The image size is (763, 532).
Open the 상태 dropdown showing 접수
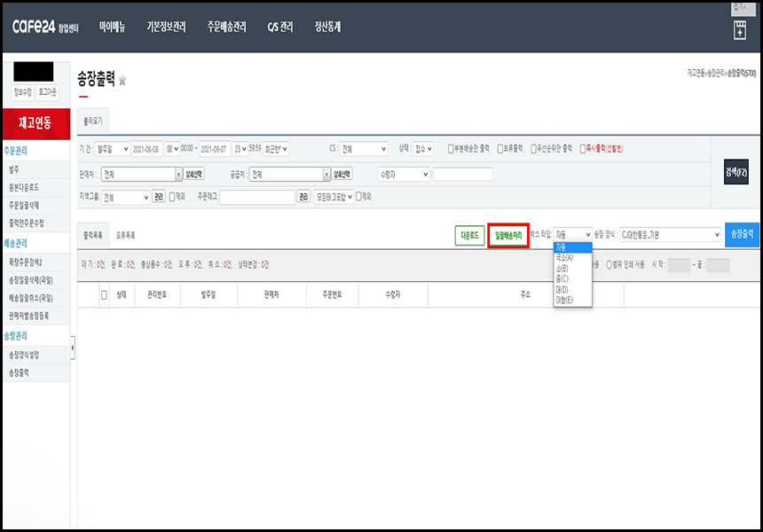click(423, 149)
